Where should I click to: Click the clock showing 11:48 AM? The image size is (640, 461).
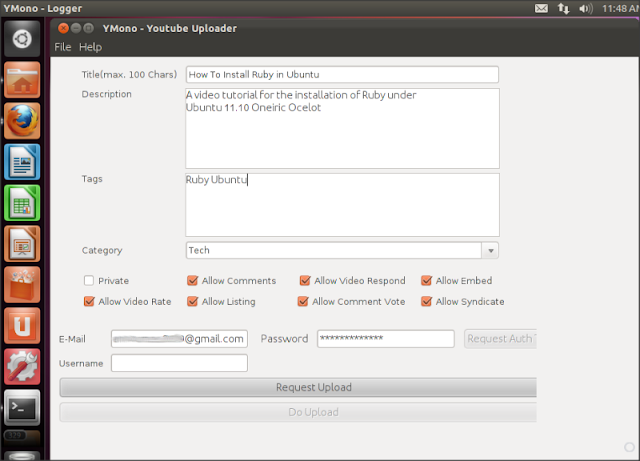pyautogui.click(x=620, y=8)
